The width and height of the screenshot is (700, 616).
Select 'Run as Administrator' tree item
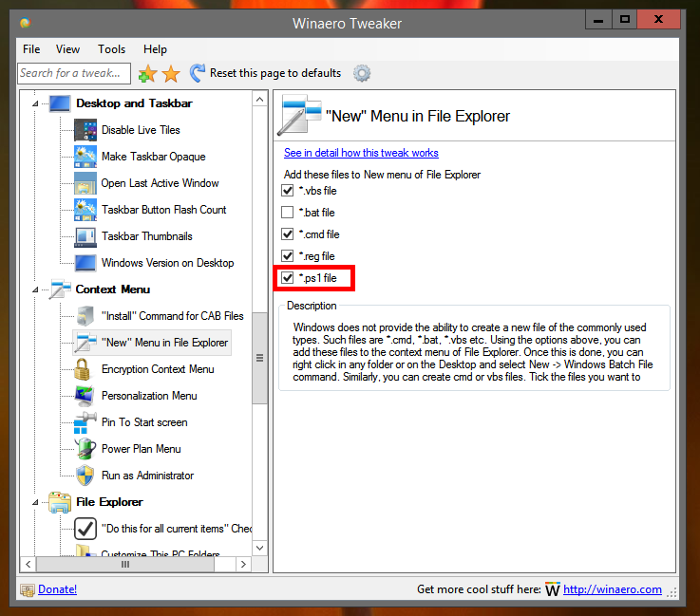pyautogui.click(x=147, y=476)
